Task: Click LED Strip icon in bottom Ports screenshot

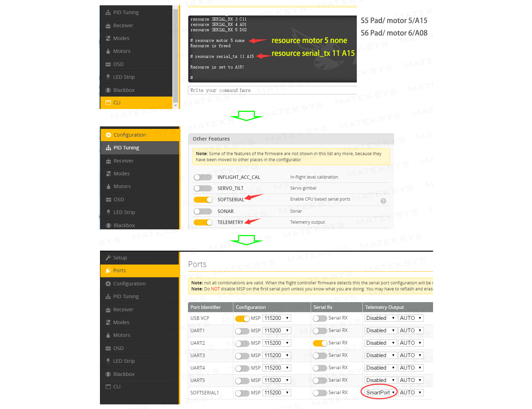Action: 108,361
